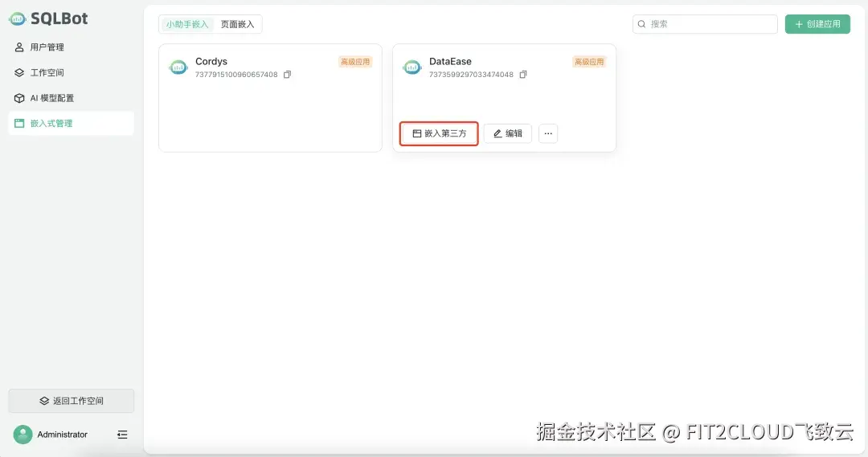Screen dimensions: 868x457
Task: Click the AI 模型配置 cube icon
Action: (19, 98)
